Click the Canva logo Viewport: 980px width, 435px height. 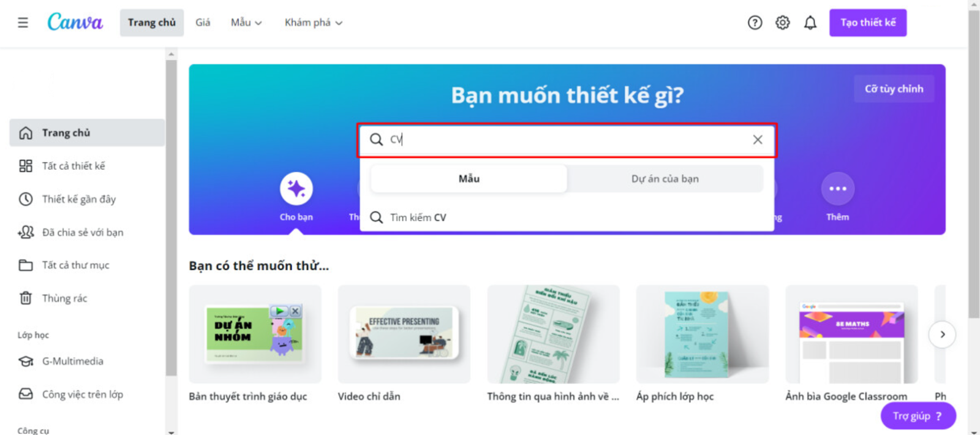pos(75,22)
